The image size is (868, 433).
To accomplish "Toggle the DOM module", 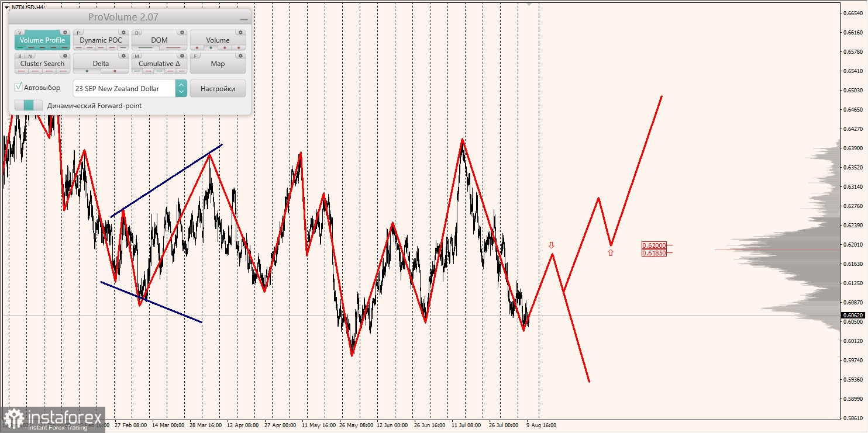I will click(159, 40).
